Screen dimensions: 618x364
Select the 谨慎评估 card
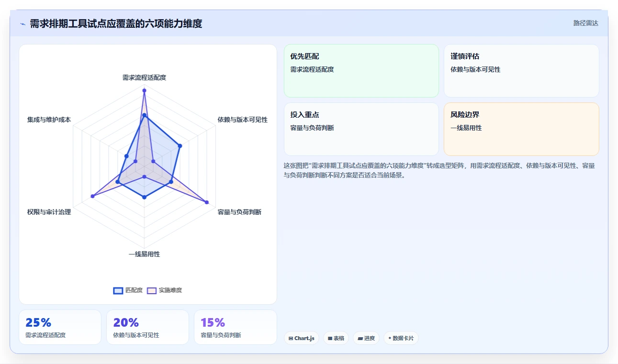pos(521,71)
